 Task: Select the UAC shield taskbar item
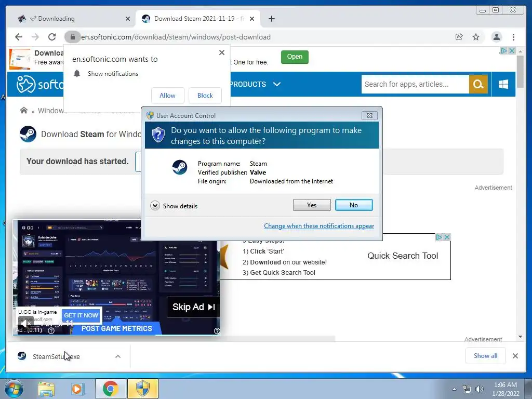tap(143, 389)
